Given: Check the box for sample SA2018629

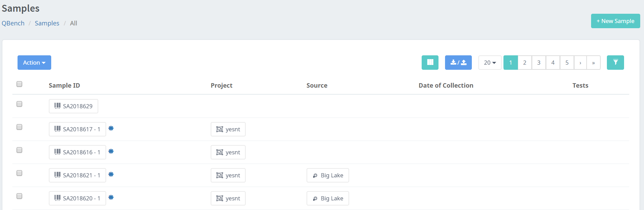Looking at the screenshot, I should pos(20,104).
